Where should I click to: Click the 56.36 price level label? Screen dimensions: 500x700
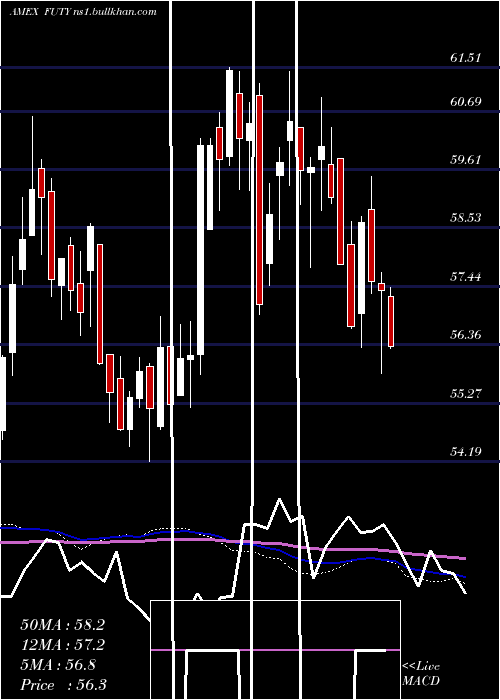click(x=466, y=334)
